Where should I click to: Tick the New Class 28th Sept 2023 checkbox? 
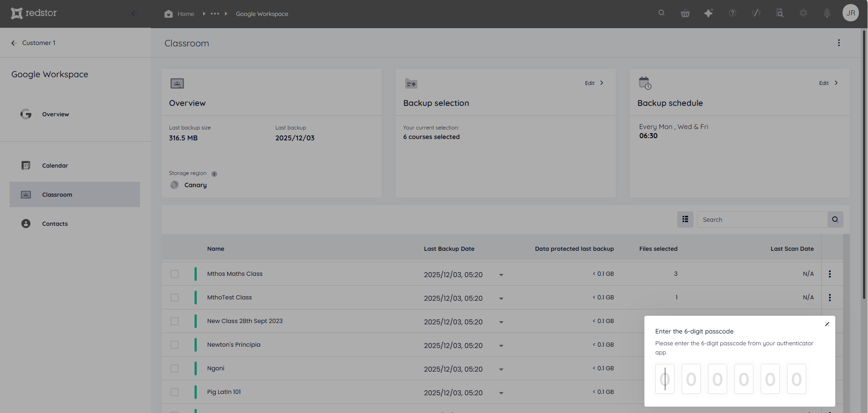tap(175, 321)
